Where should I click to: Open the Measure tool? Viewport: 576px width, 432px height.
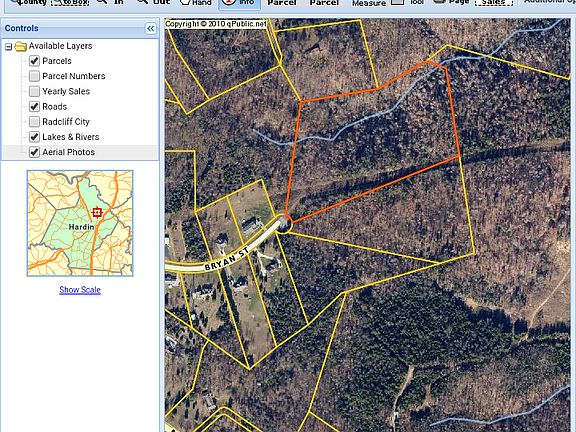(369, 3)
